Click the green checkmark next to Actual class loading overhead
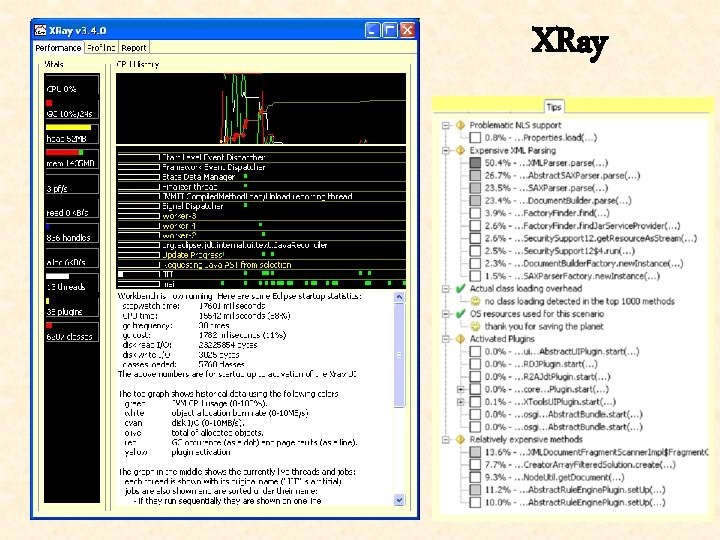 [460, 288]
